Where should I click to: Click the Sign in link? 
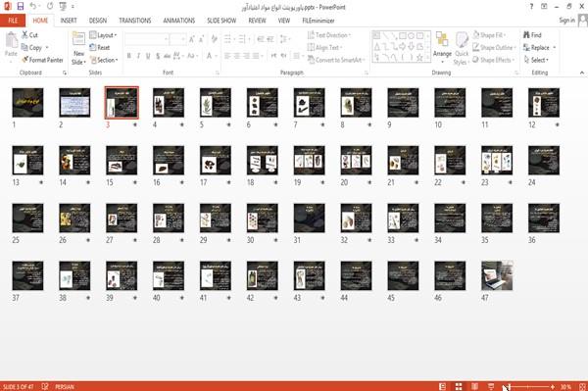click(x=566, y=21)
